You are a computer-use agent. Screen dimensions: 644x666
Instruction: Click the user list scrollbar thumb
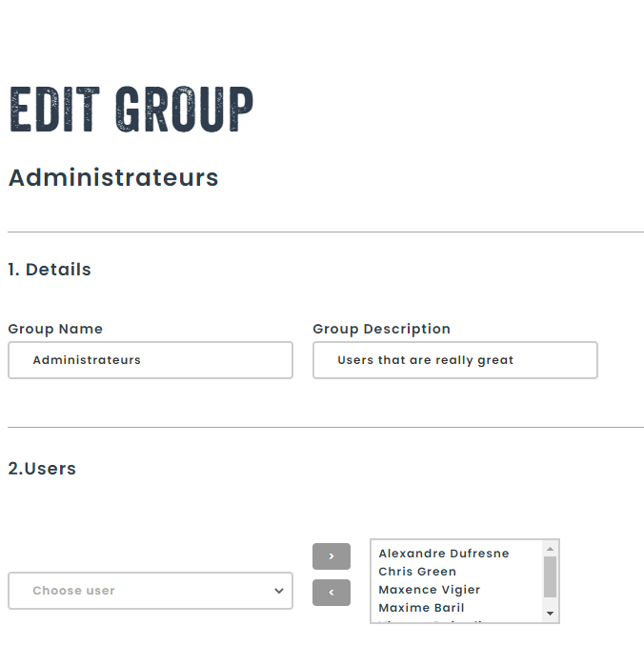click(550, 576)
